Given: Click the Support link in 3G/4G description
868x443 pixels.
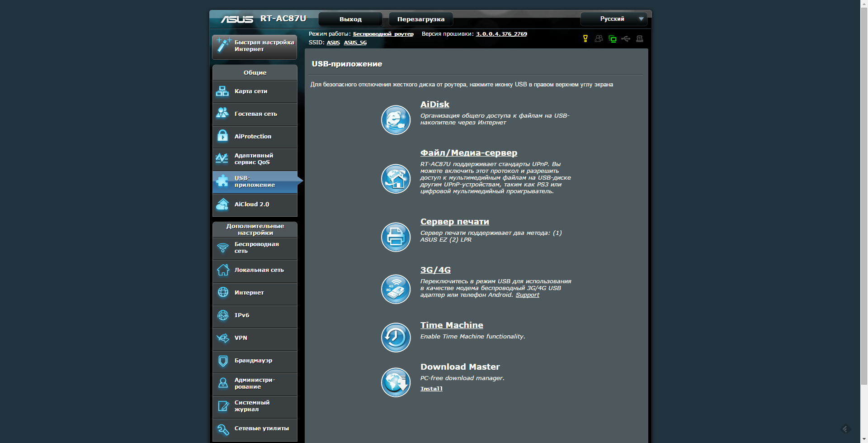Looking at the screenshot, I should (528, 295).
